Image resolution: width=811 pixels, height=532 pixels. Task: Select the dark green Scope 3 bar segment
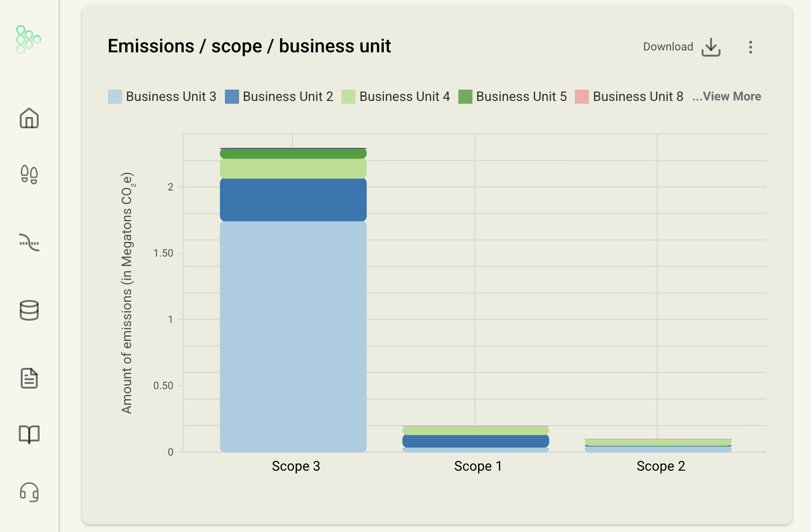(293, 154)
